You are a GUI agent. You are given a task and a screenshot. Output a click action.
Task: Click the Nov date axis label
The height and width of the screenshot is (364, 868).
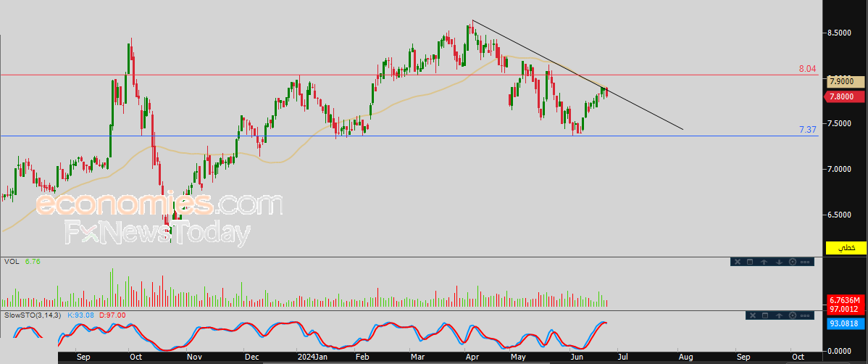[194, 356]
